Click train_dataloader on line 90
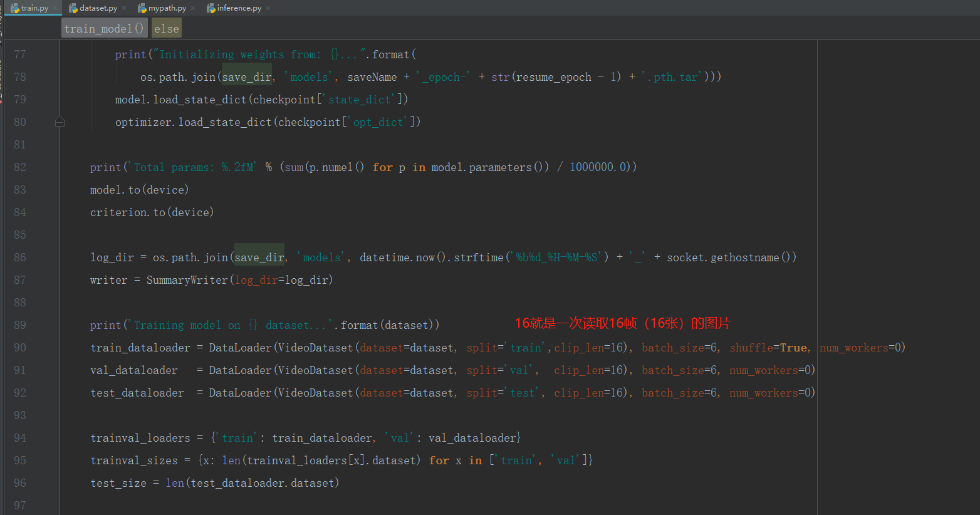This screenshot has width=980, height=515. click(x=140, y=348)
